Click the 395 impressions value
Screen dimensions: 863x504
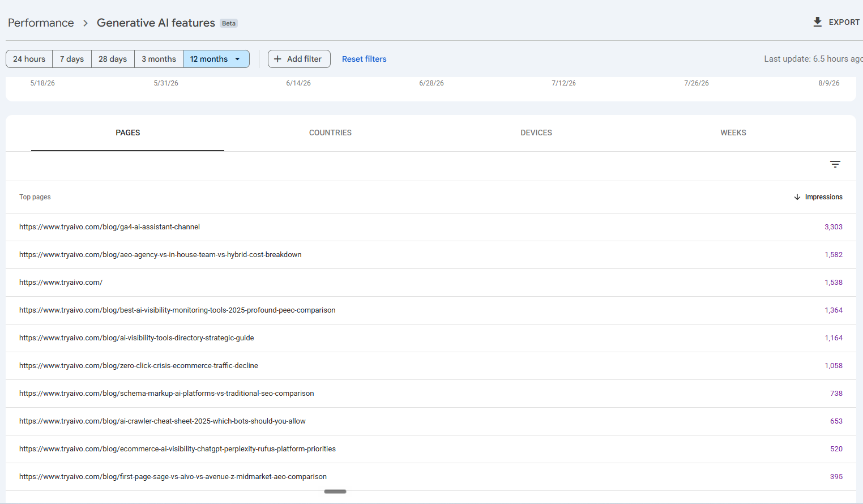coord(836,477)
